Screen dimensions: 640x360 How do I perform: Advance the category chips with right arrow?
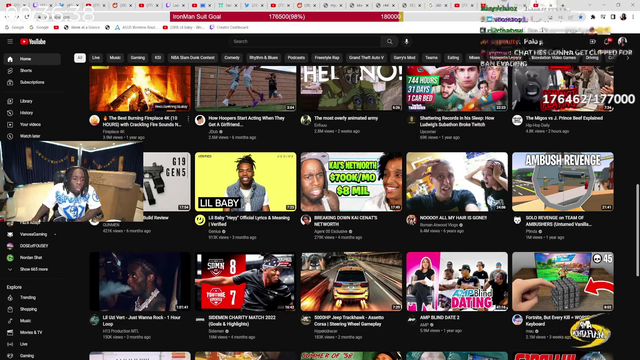[x=628, y=58]
